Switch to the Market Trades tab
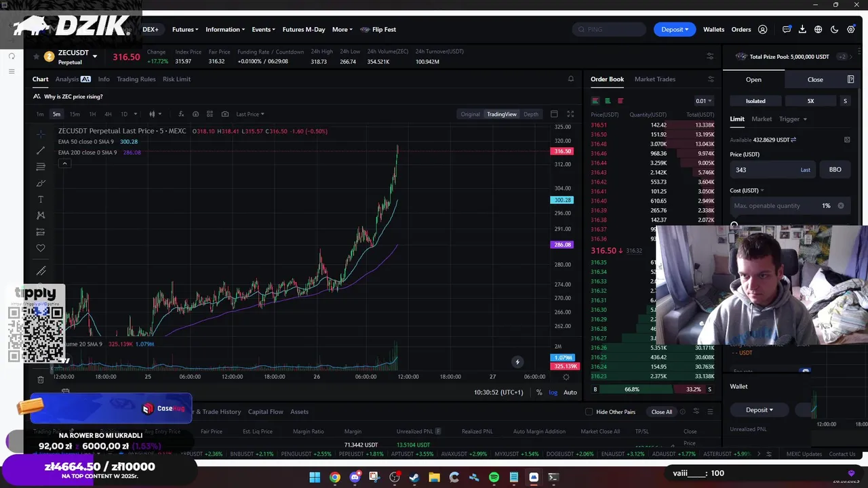The width and height of the screenshot is (868, 488). click(655, 79)
